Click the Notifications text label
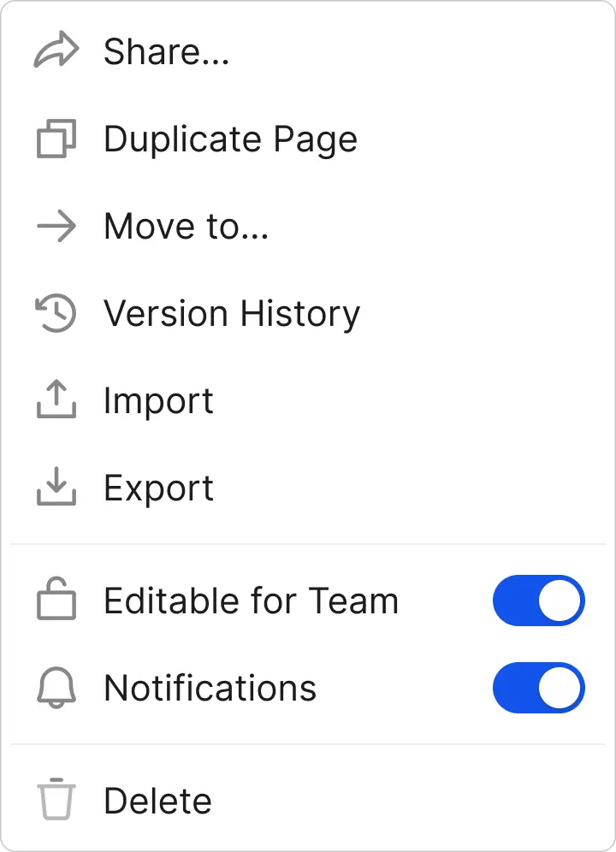The height and width of the screenshot is (852, 616). coord(210,688)
